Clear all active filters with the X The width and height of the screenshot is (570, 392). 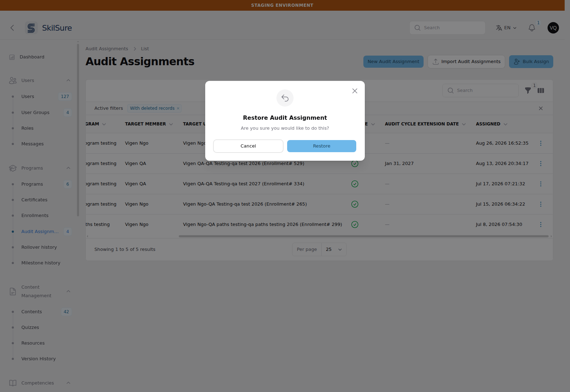pyautogui.click(x=541, y=108)
